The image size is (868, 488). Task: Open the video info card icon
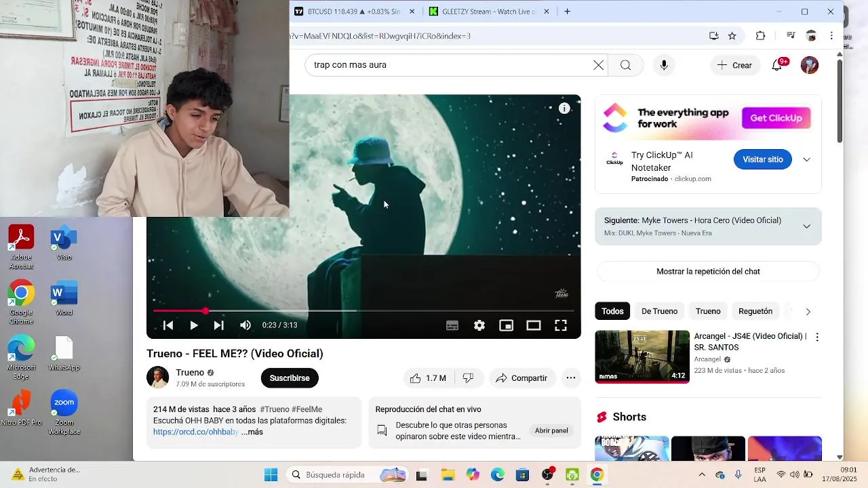(564, 108)
